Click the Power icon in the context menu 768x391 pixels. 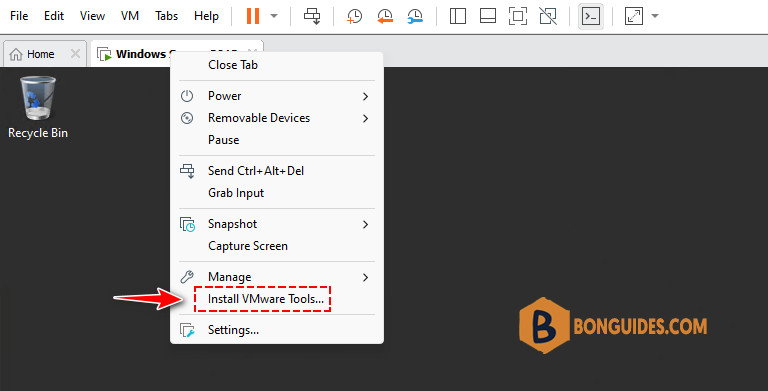pyautogui.click(x=187, y=96)
